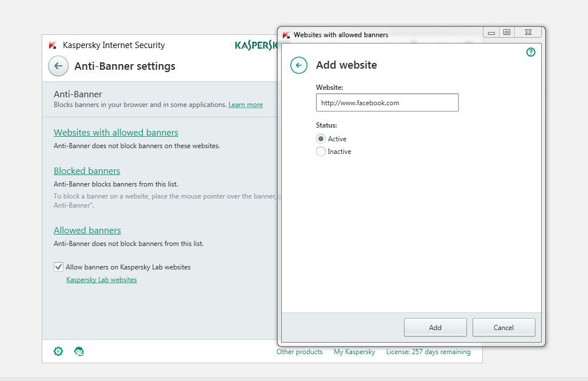The height and width of the screenshot is (381, 588).
Task: Uncheck Allow banners on Kaspersky Lab websites
Action: click(x=58, y=267)
